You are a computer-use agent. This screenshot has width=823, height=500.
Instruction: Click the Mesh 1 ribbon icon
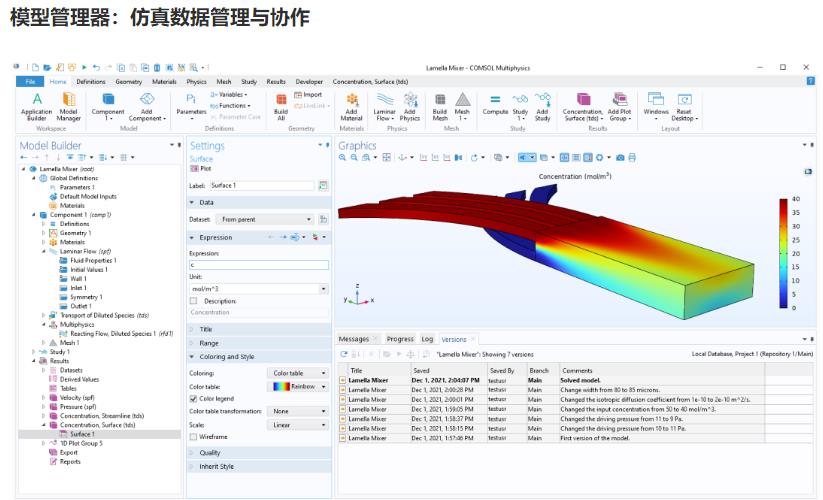(x=462, y=100)
